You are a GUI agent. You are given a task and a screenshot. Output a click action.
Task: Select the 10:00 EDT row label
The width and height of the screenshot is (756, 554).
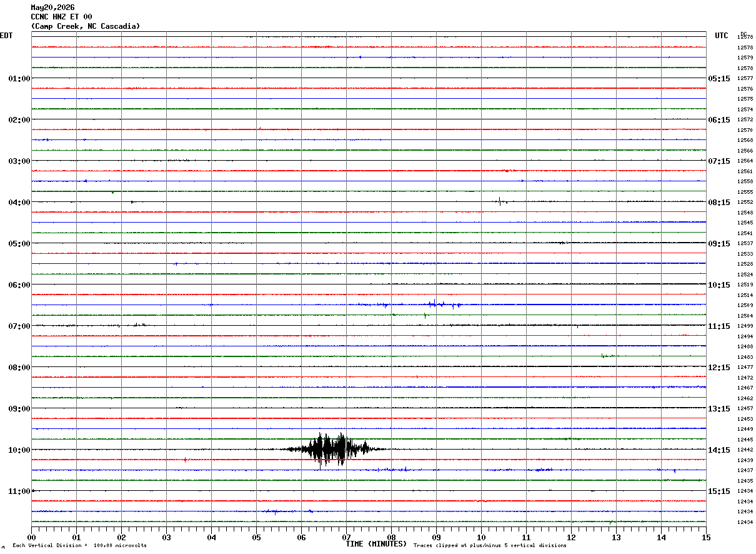[x=19, y=450]
